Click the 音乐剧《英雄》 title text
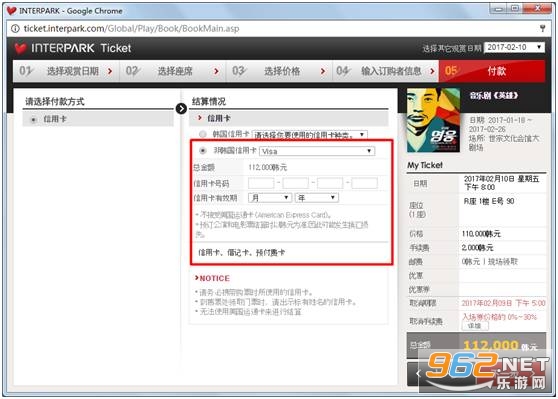This screenshot has height=399, width=558. tap(493, 95)
